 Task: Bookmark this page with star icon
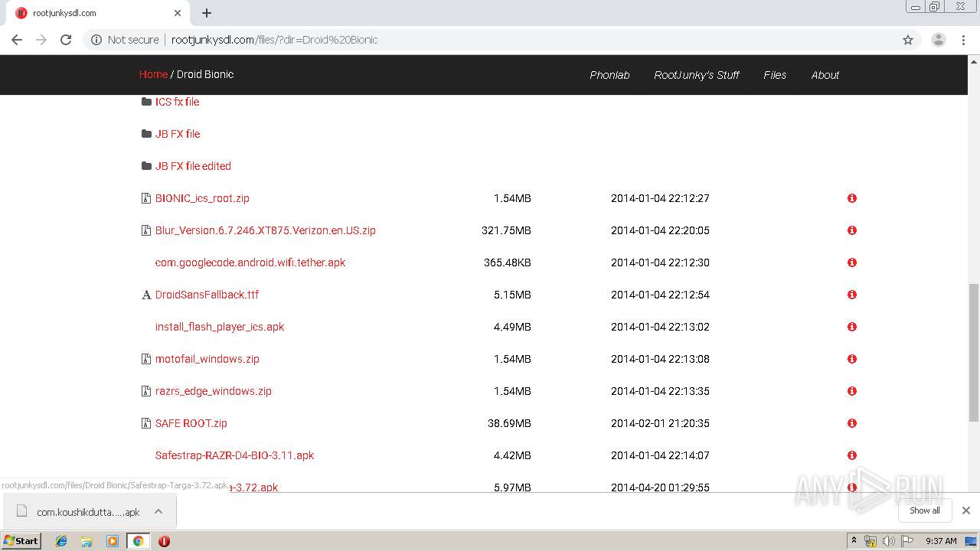(908, 40)
